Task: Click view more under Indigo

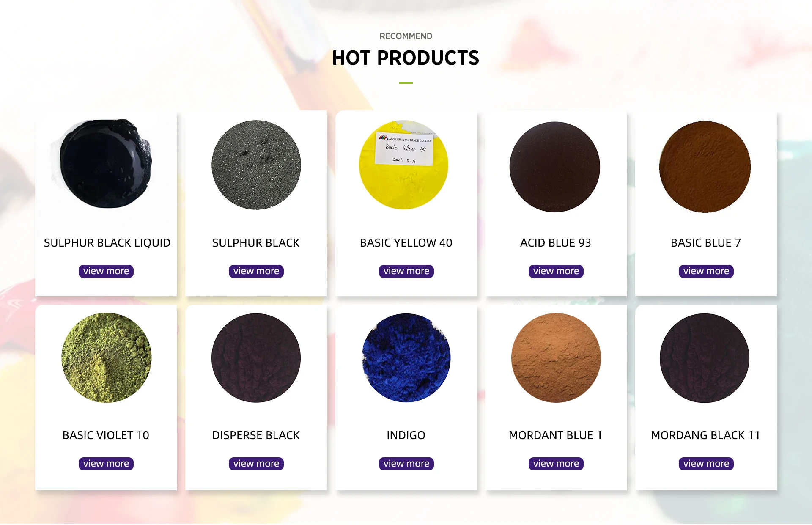Action: pos(406,464)
